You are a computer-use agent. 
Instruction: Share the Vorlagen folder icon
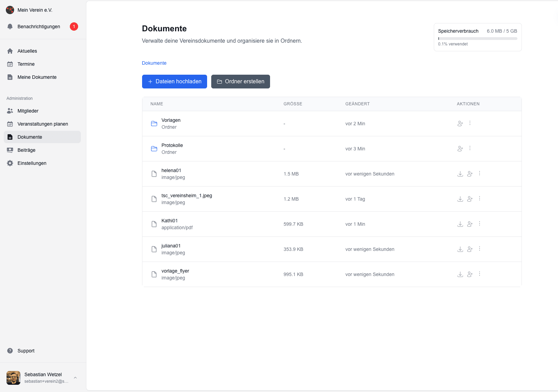click(460, 124)
